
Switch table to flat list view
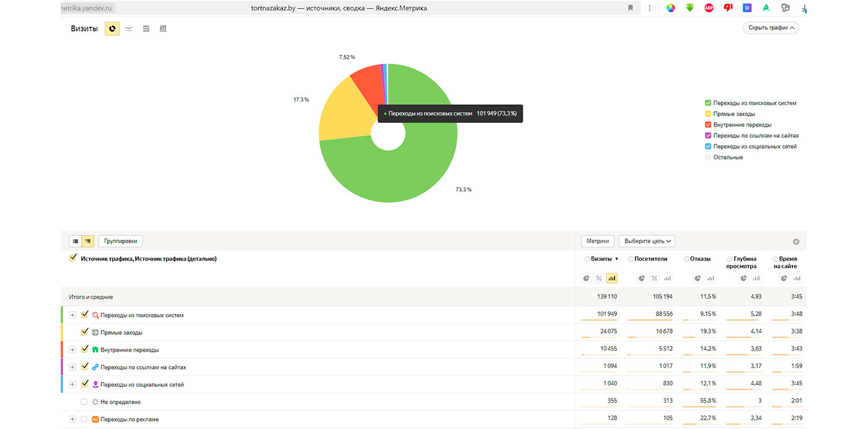75,241
